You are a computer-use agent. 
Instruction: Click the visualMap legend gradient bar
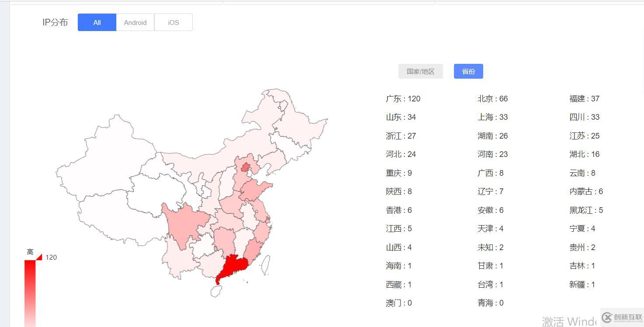(x=30, y=293)
